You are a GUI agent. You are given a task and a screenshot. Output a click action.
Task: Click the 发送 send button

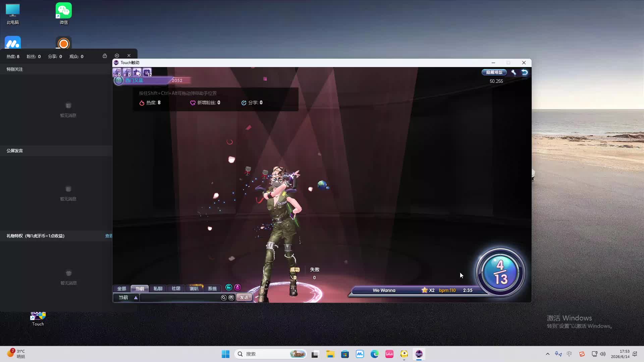point(244,298)
